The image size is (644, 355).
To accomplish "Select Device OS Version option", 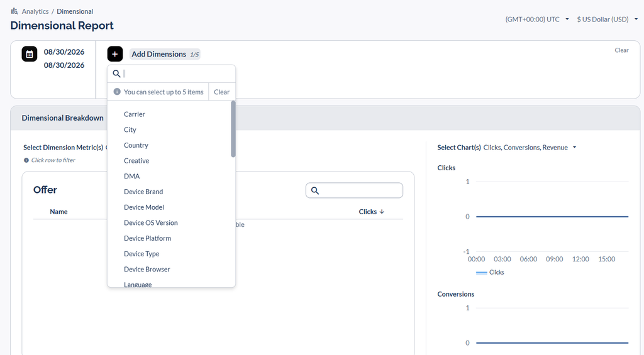I will pyautogui.click(x=151, y=223).
